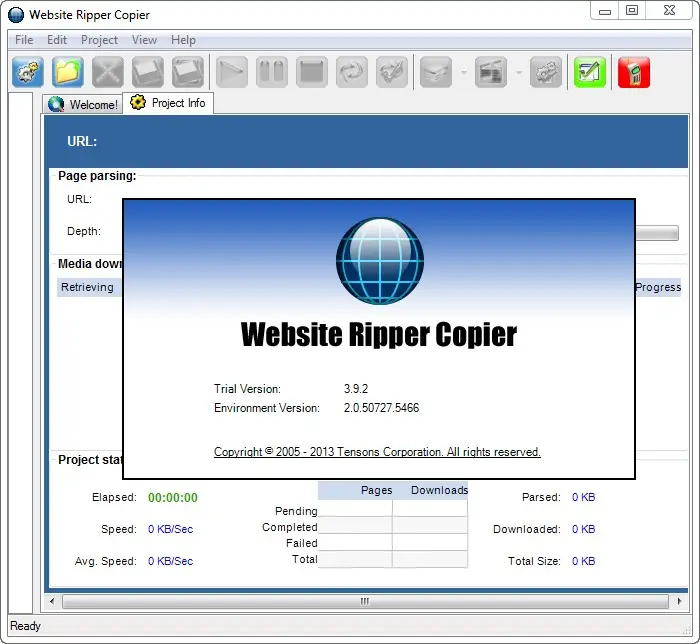Click the Refresh circular-arrows toolbar icon
The height and width of the screenshot is (644, 700).
point(352,72)
